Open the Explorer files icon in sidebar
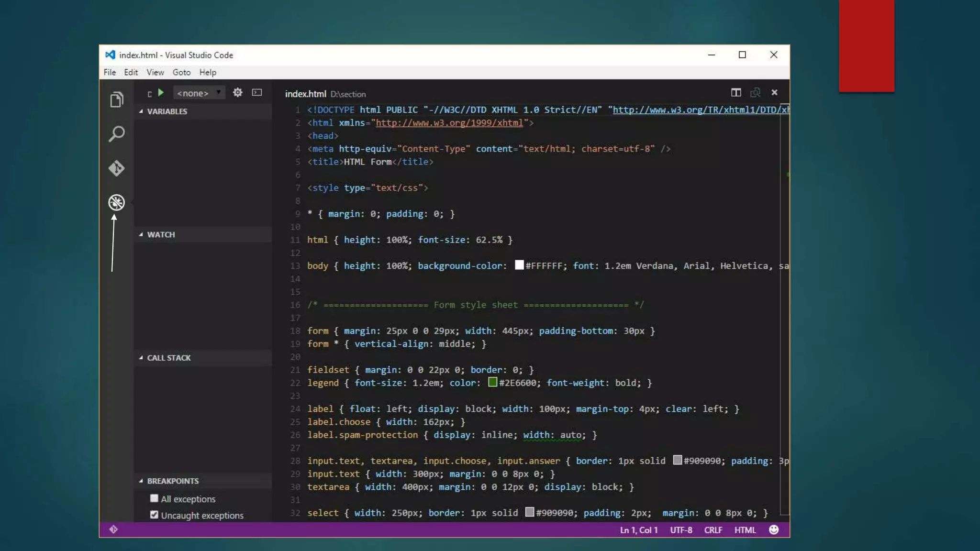The width and height of the screenshot is (980, 551). point(116,99)
